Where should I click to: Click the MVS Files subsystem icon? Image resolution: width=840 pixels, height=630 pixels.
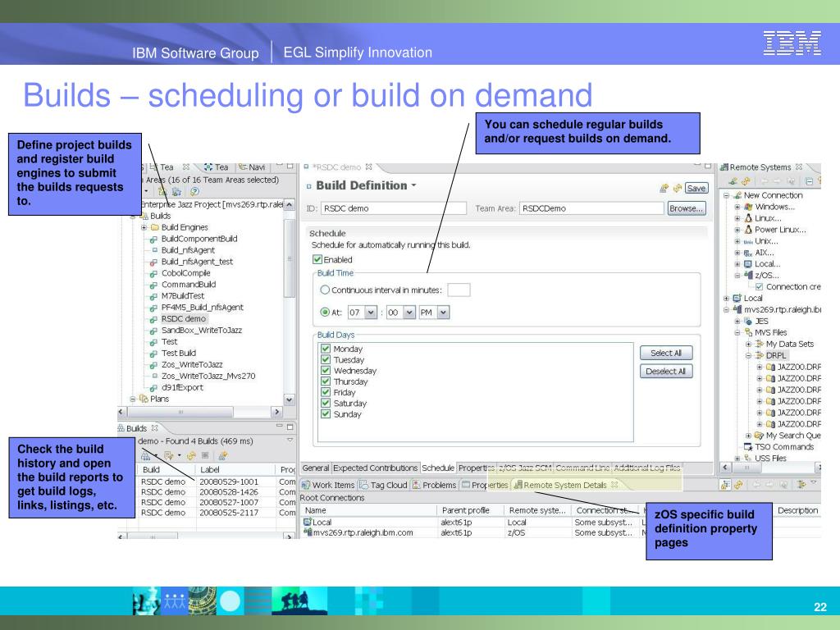coord(748,333)
